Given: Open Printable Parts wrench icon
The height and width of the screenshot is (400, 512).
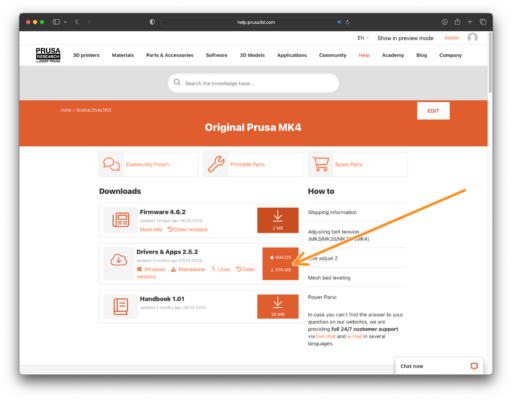Looking at the screenshot, I should tap(216, 164).
